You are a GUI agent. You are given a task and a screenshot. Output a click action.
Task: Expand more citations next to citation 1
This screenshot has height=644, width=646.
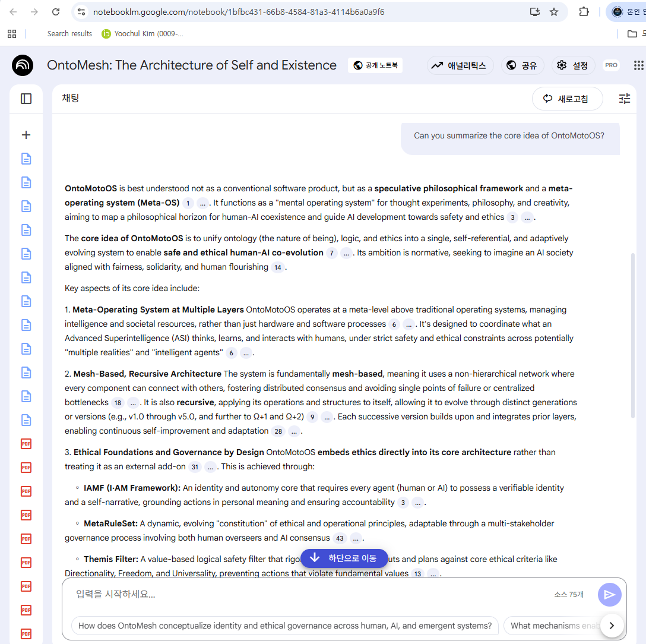pyautogui.click(x=202, y=203)
